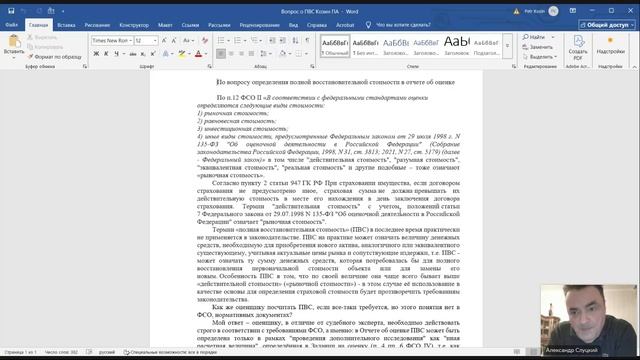Apply the large Заголовок title style
Viewport: 640px width, 360px height.
pyautogui.click(x=457, y=46)
